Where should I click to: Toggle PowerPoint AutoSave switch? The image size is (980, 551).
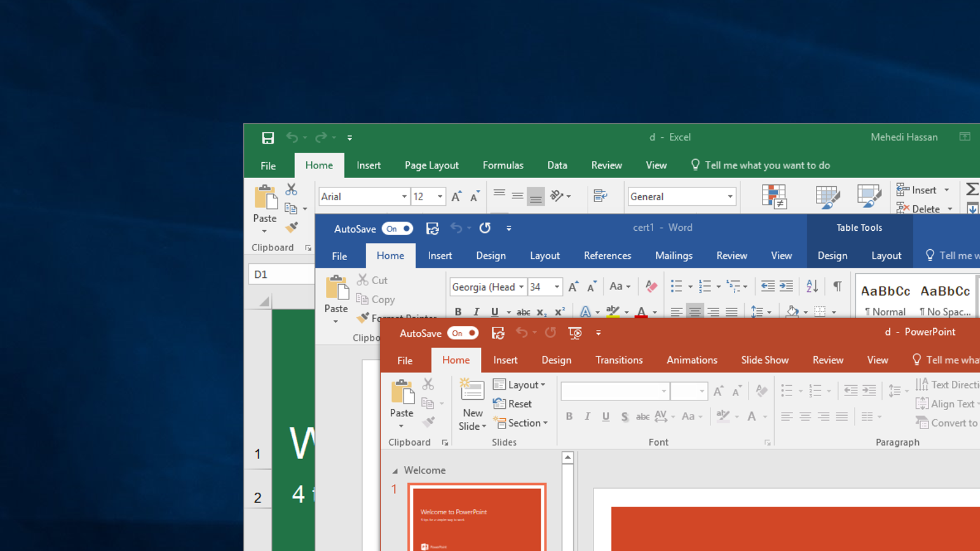462,333
